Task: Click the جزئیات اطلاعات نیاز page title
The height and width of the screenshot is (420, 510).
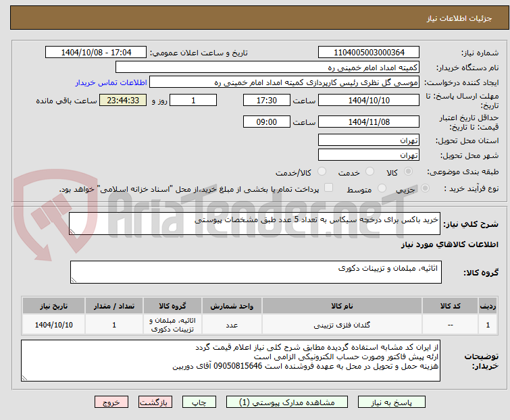Action: coord(459,18)
